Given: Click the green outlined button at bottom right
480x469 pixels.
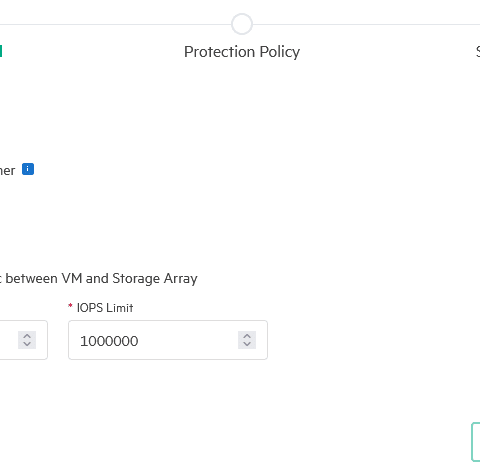Looking at the screenshot, I should [476, 442].
